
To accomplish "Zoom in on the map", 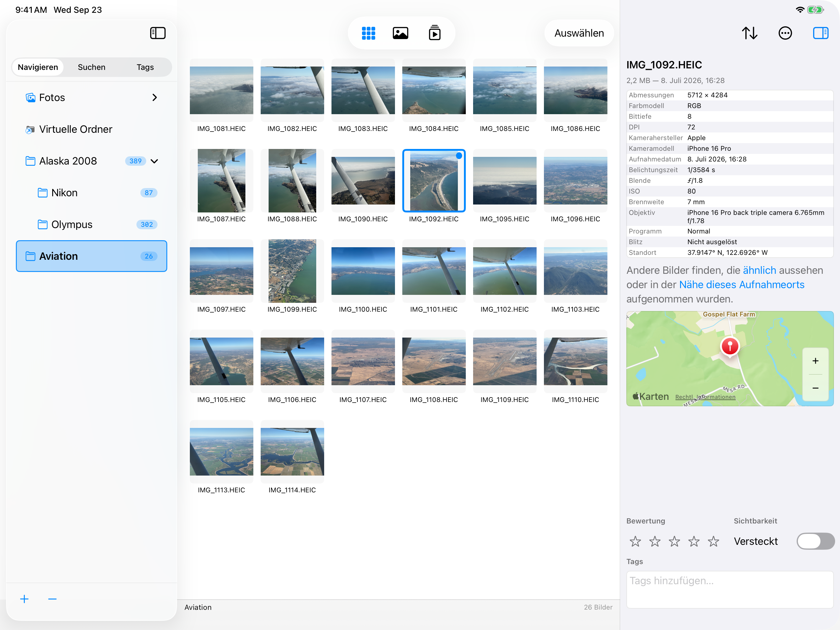I will point(815,361).
